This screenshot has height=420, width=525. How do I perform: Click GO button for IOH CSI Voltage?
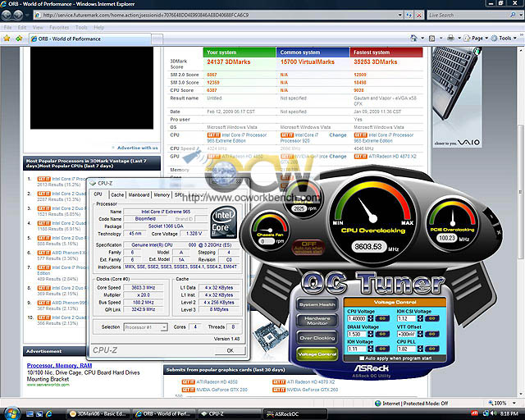point(432,318)
